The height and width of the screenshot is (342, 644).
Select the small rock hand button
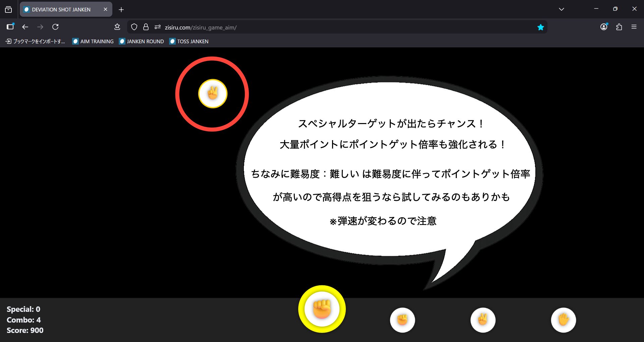[x=402, y=320]
